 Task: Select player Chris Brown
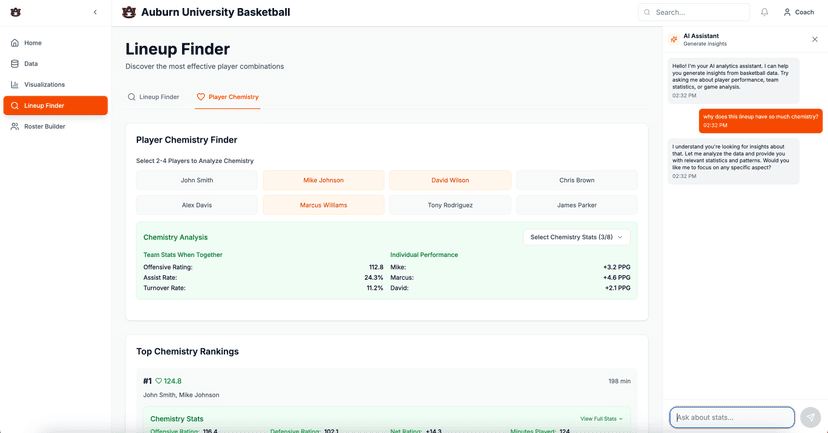tap(577, 180)
